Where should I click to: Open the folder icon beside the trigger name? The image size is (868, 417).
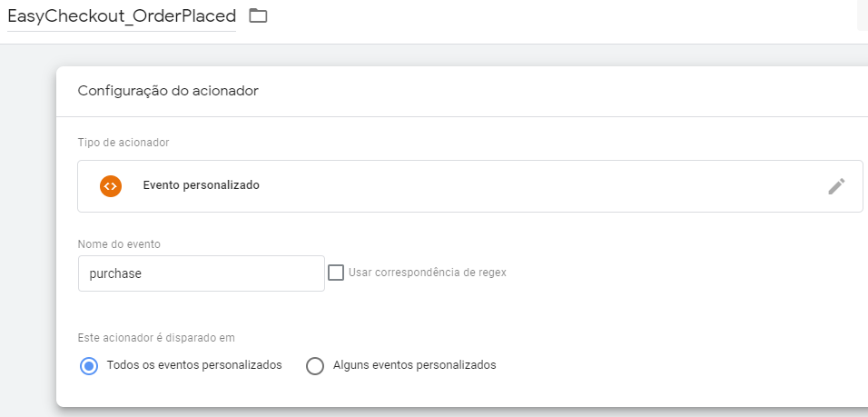(x=258, y=16)
